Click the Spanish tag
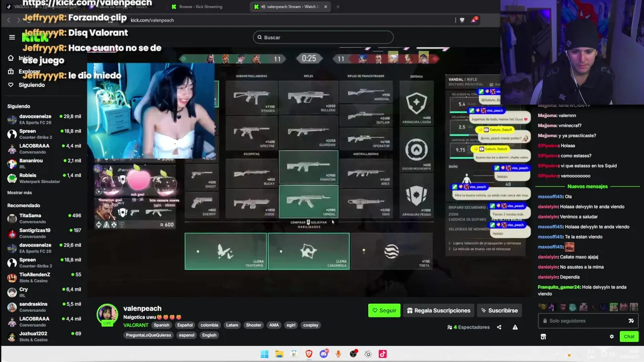 click(162, 325)
